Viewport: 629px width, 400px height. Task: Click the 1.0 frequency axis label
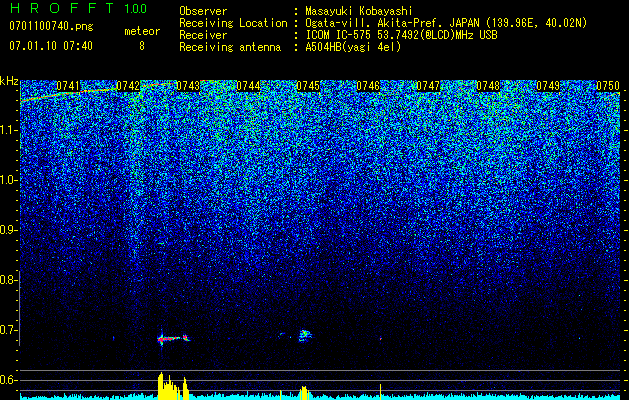coord(8,180)
